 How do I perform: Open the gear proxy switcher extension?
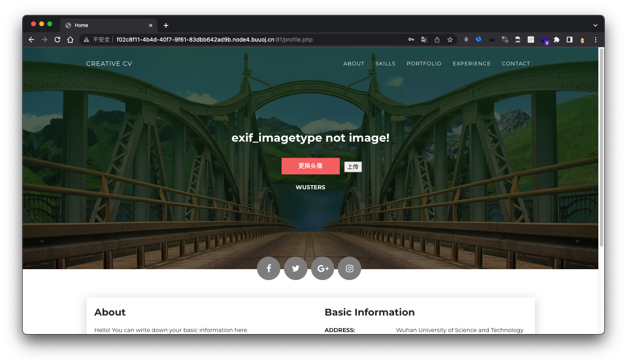(x=505, y=40)
